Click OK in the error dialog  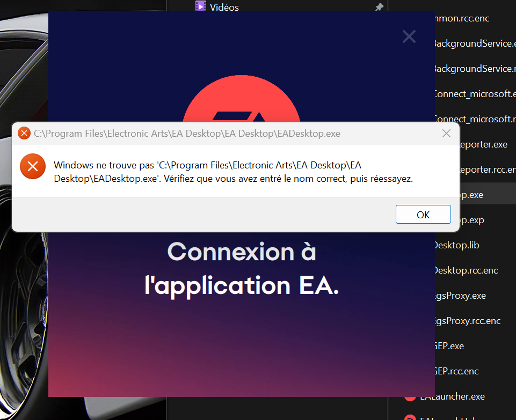[x=423, y=215]
